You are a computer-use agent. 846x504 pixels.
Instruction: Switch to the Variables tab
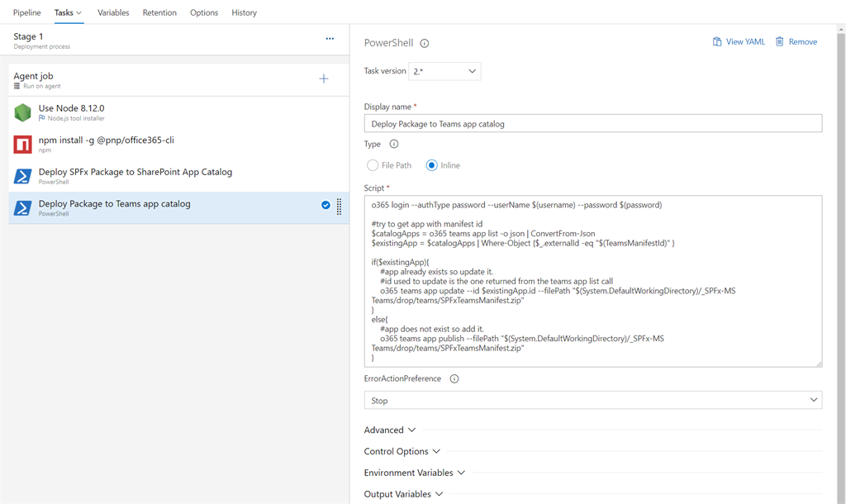coord(113,12)
